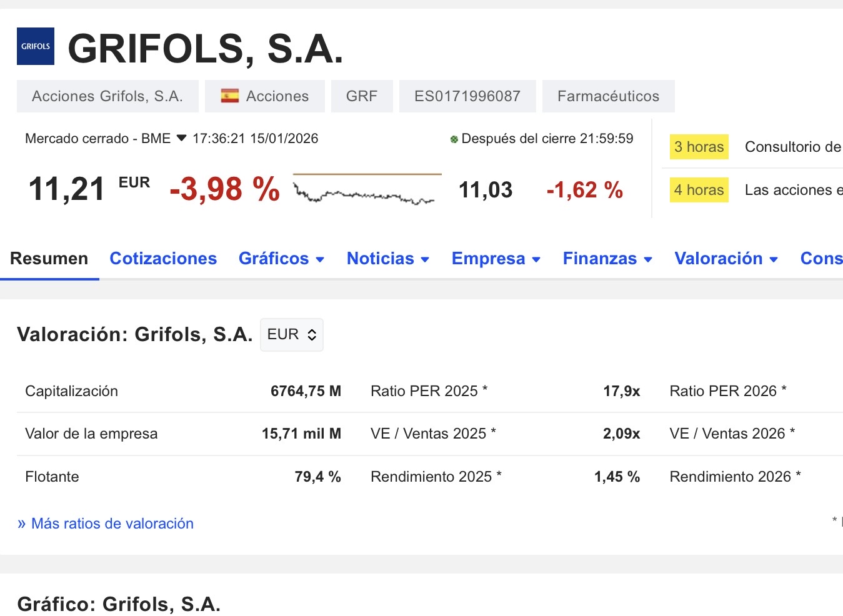Open the Consultorio de news headline

tap(792, 147)
